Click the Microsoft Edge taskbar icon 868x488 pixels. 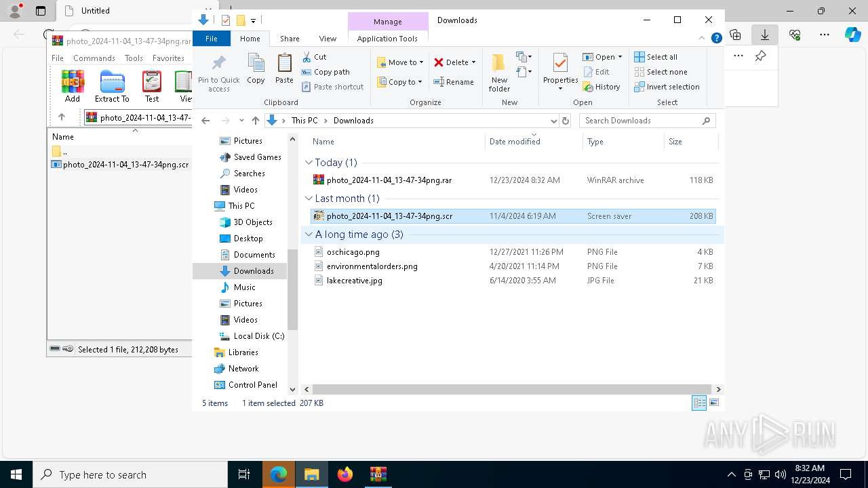pos(279,474)
